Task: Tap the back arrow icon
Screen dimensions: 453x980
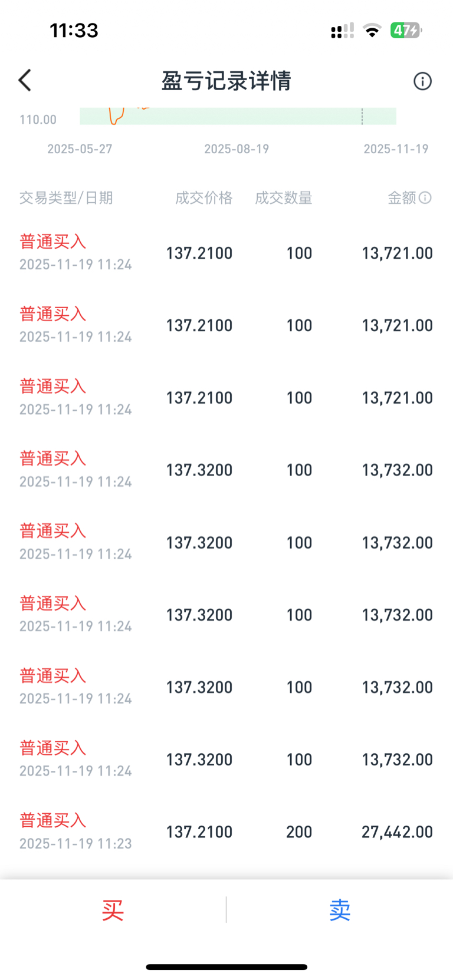Action: 25,81
